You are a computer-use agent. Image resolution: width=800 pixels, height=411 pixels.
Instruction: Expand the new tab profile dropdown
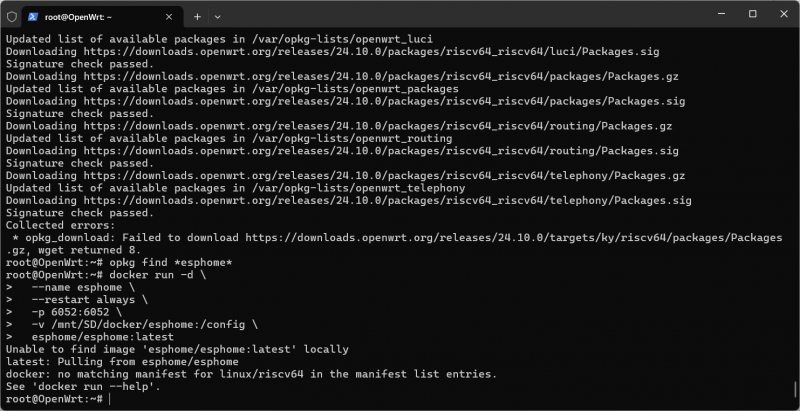click(x=218, y=17)
